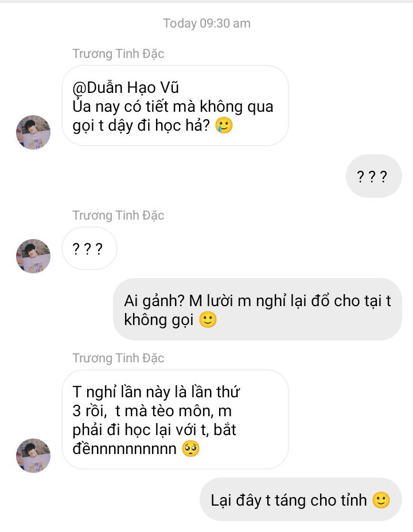Click sender name above incoming '? ? ?' bubble

pyautogui.click(x=118, y=215)
